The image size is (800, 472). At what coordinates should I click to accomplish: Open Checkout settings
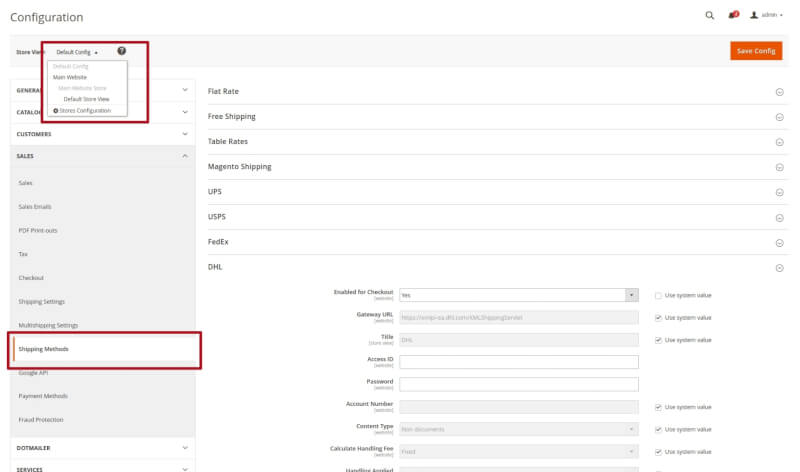[x=31, y=278]
